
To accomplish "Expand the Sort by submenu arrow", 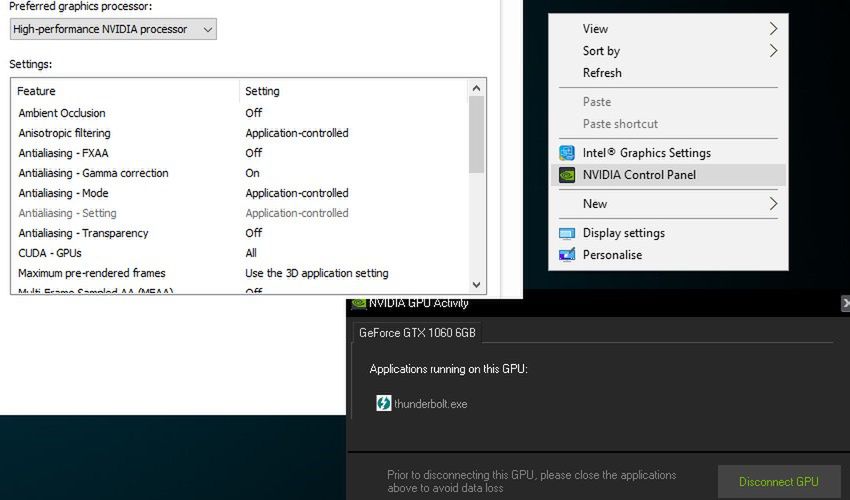I will pos(774,51).
